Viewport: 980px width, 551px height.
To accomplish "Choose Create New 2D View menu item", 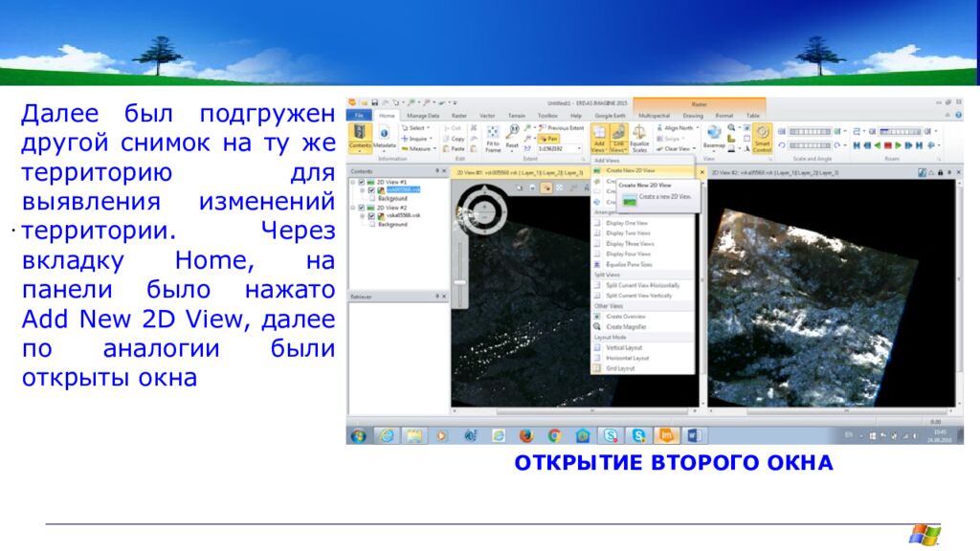I will pyautogui.click(x=628, y=170).
